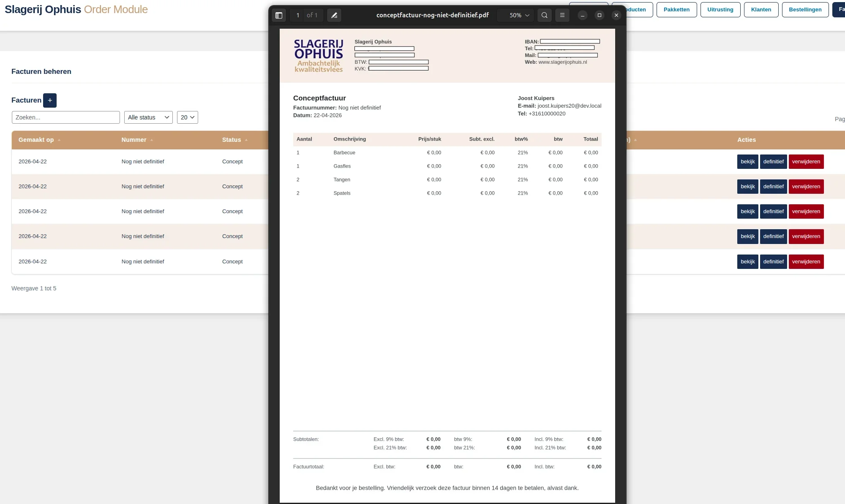Focus the Zoeken search field

(66, 117)
